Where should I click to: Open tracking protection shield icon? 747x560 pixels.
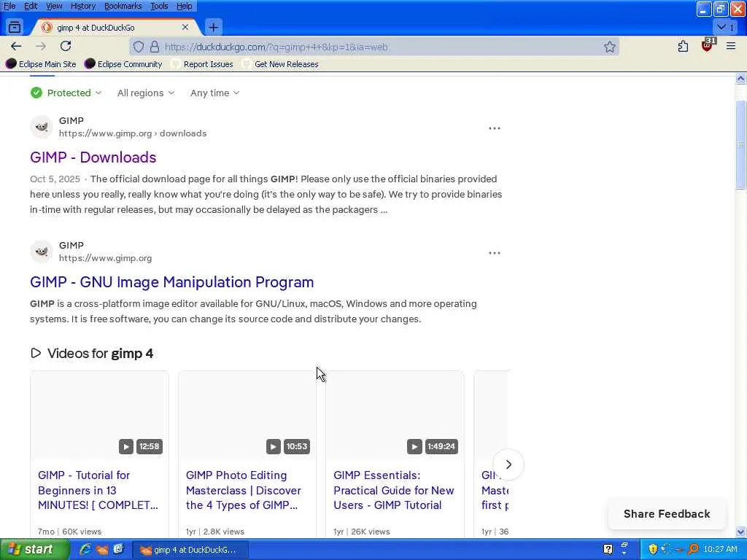pos(138,47)
